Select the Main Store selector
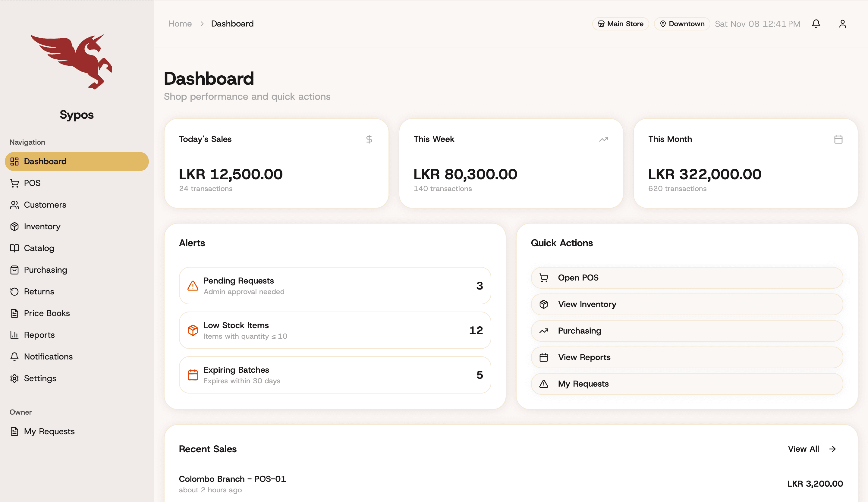 click(620, 24)
